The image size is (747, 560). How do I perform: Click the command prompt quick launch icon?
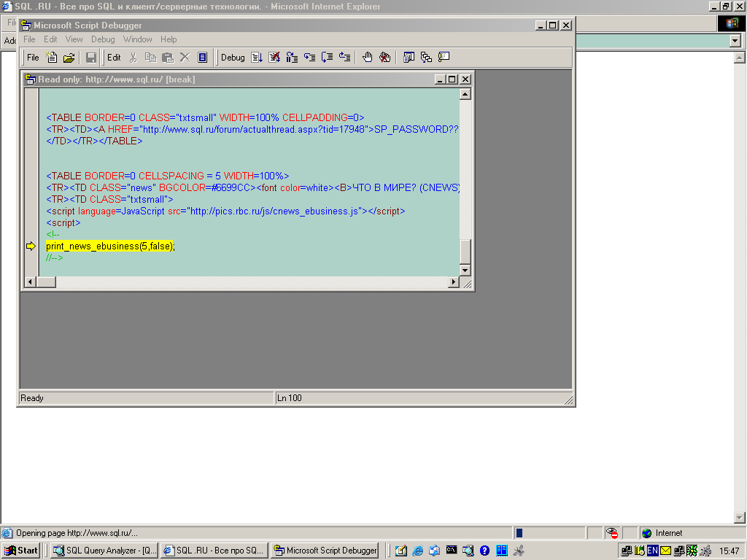coord(451,550)
